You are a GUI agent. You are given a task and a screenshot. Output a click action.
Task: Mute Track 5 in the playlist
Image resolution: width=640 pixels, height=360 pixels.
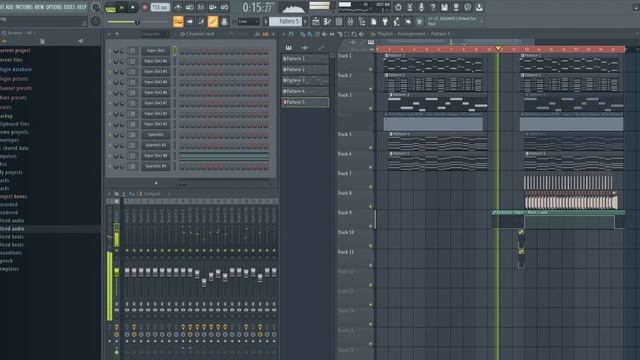[371, 147]
